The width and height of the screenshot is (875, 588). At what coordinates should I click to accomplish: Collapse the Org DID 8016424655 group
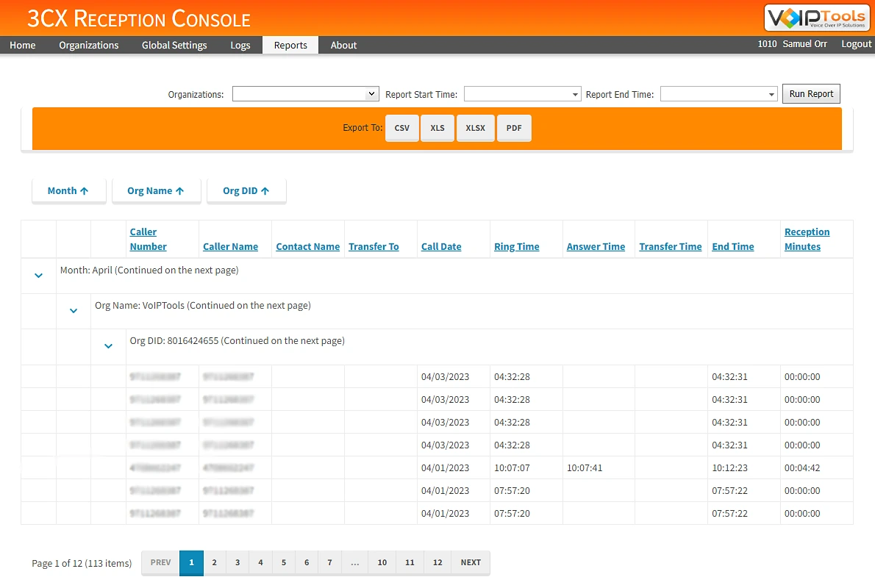(x=108, y=346)
